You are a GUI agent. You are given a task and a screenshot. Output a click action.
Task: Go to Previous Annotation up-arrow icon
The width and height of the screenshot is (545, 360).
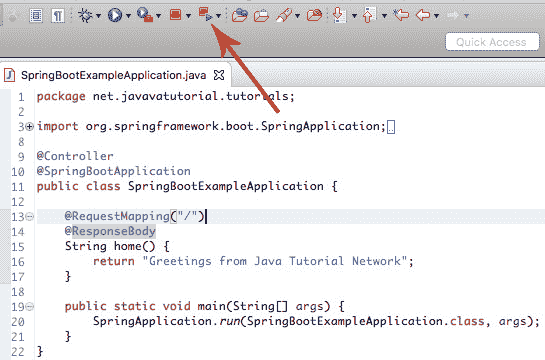369,15
